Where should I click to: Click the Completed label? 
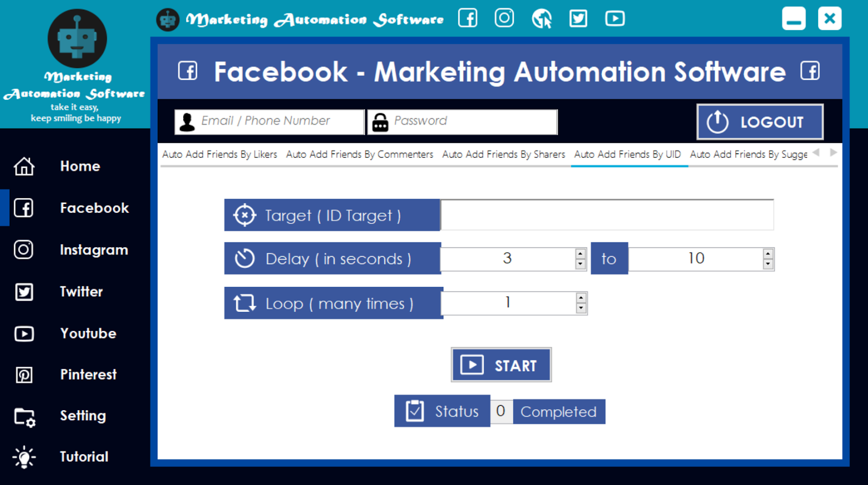click(x=559, y=412)
